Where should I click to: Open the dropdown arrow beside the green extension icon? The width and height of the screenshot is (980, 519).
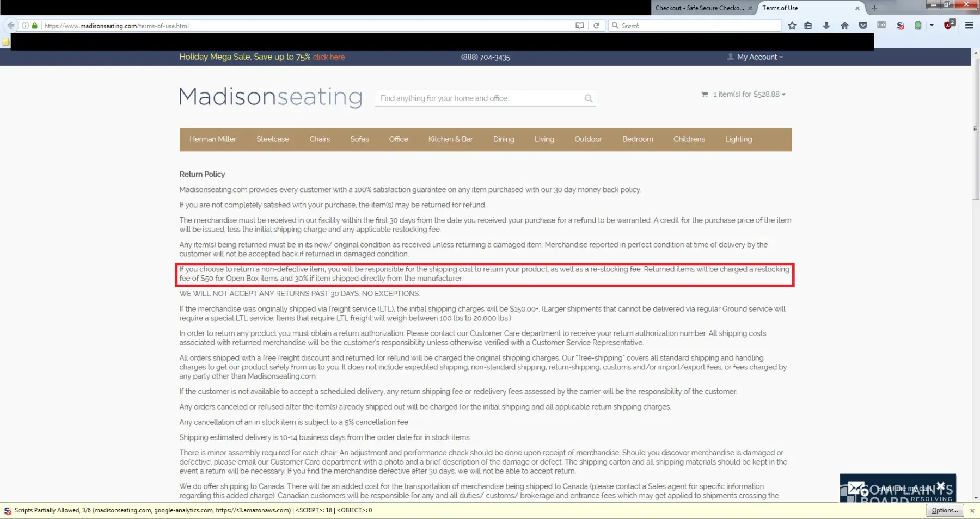(932, 26)
